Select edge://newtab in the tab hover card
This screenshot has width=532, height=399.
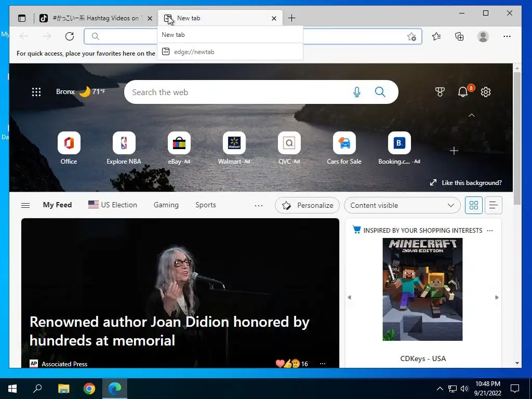(x=230, y=52)
